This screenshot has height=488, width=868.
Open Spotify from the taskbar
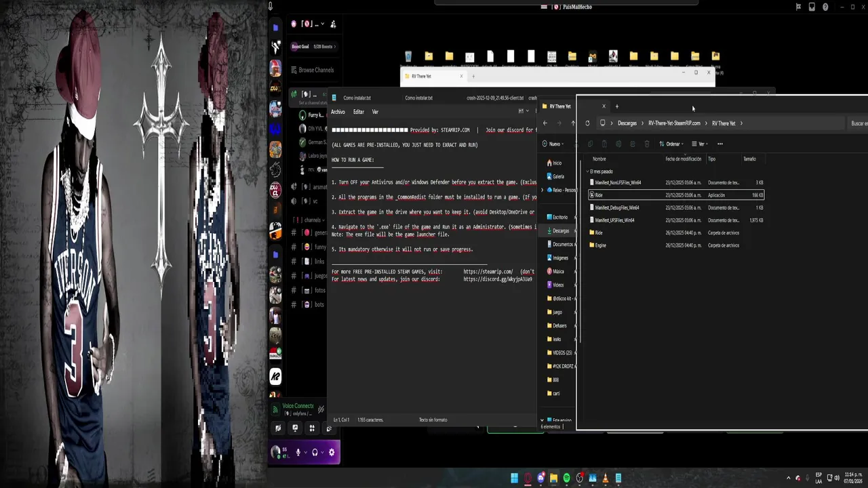click(566, 478)
